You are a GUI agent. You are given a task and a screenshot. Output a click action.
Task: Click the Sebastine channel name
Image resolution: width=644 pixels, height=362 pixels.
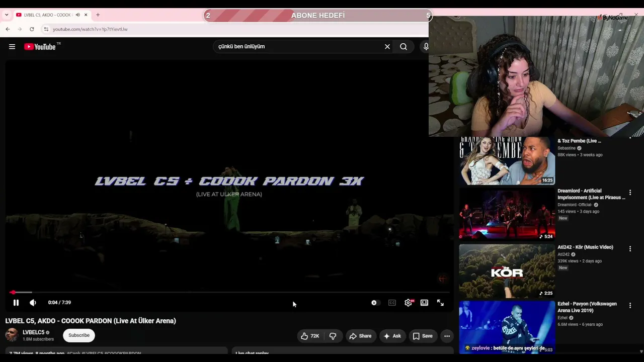[567, 148]
